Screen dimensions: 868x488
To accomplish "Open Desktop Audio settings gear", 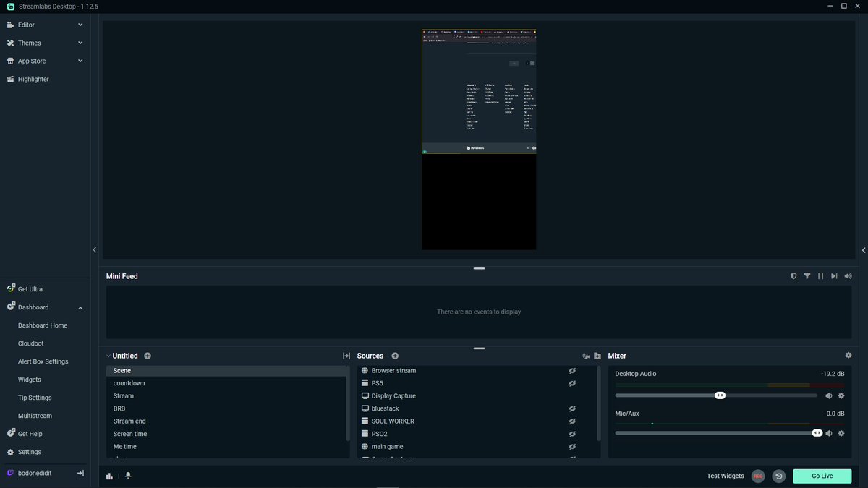I will pyautogui.click(x=841, y=395).
